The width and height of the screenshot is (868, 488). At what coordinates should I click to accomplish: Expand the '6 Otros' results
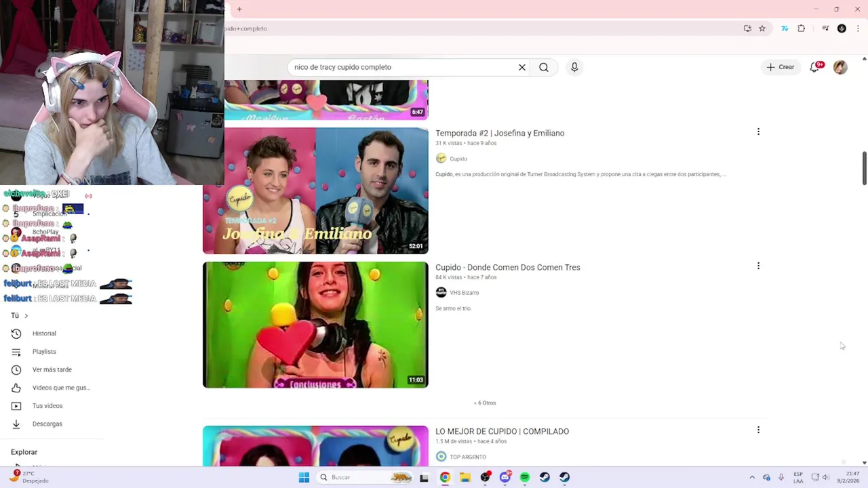click(x=485, y=403)
